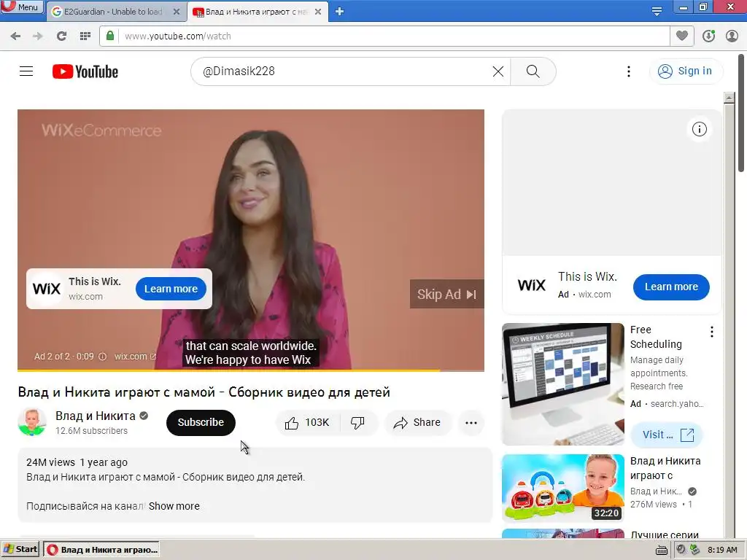Go to the YouTube home logo
Viewport: 747px width, 560px height.
[85, 71]
